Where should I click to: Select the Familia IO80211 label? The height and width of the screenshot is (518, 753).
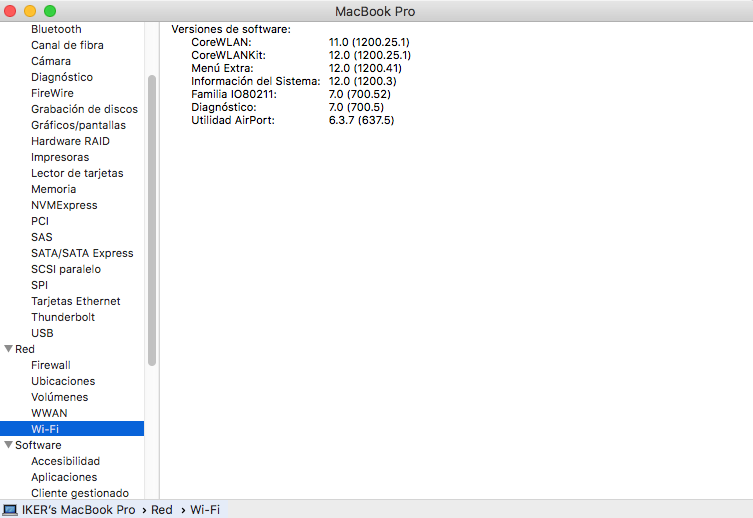click(x=234, y=94)
